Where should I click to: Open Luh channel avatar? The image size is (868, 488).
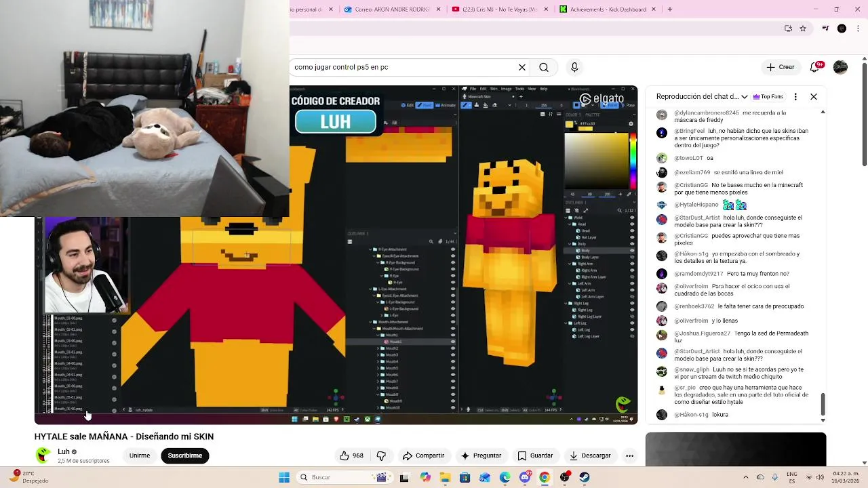coord(43,455)
